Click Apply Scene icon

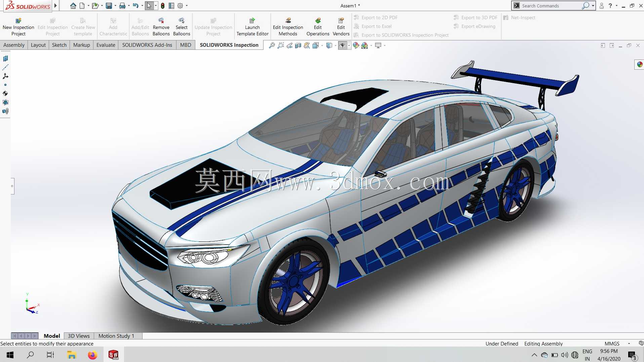tap(365, 45)
